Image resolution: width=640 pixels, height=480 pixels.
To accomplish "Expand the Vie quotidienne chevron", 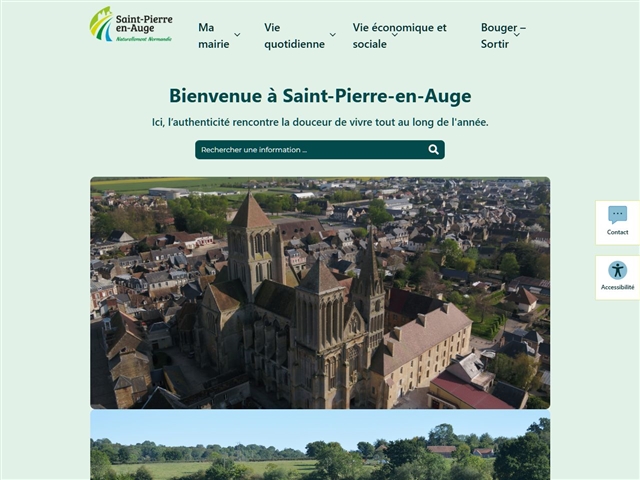I will [x=333, y=35].
